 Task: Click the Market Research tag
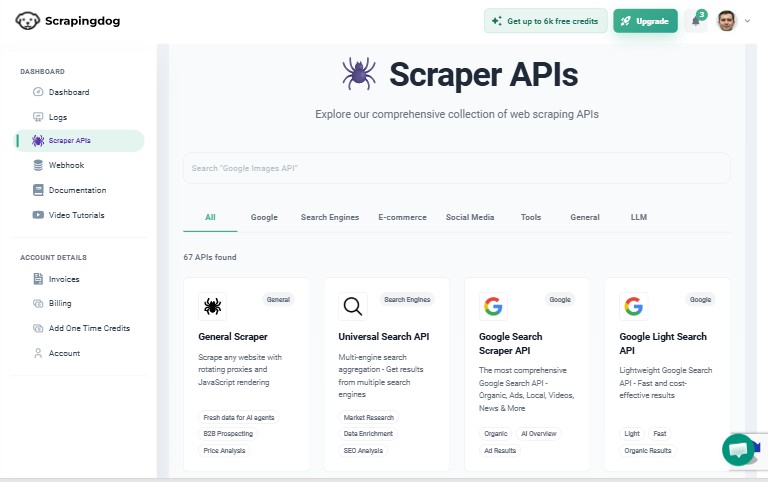(369, 417)
